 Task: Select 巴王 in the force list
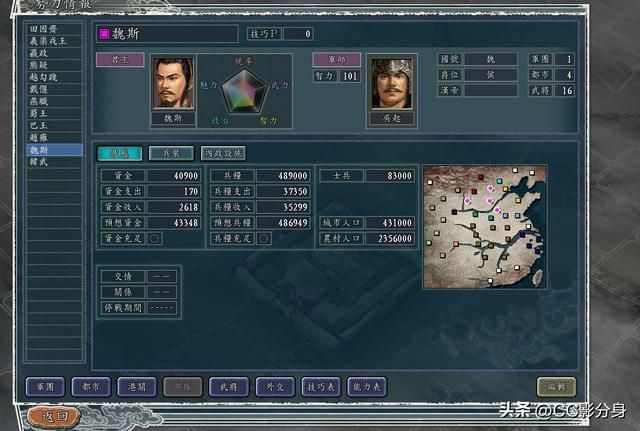click(x=54, y=125)
